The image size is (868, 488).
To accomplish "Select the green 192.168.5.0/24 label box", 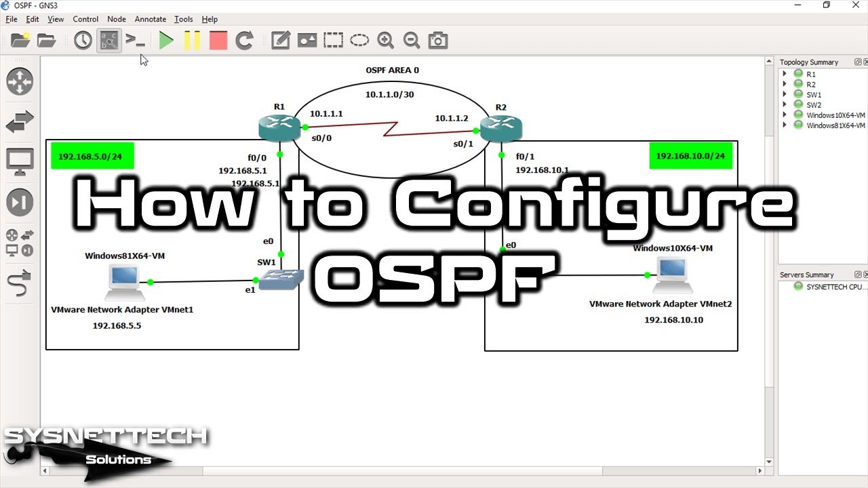I will click(x=92, y=156).
